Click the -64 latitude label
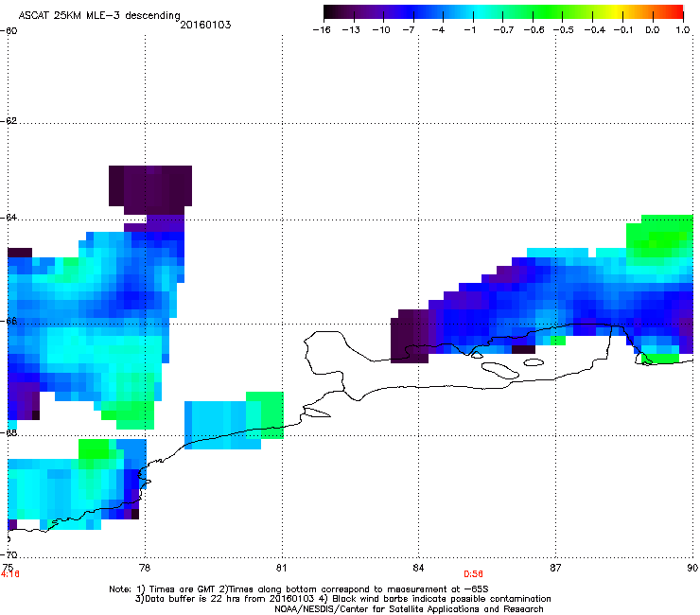This screenshot has height=615, width=700. tap(9, 218)
